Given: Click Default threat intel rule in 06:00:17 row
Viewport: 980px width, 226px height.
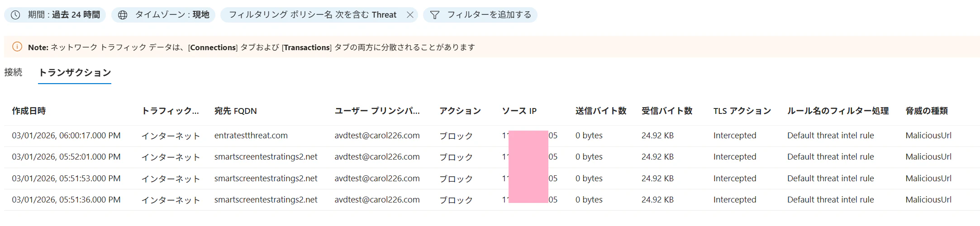Looking at the screenshot, I should (830, 136).
